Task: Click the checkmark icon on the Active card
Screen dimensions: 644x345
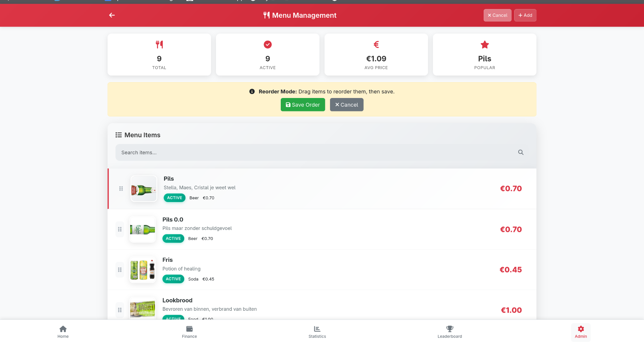Action: point(267,44)
